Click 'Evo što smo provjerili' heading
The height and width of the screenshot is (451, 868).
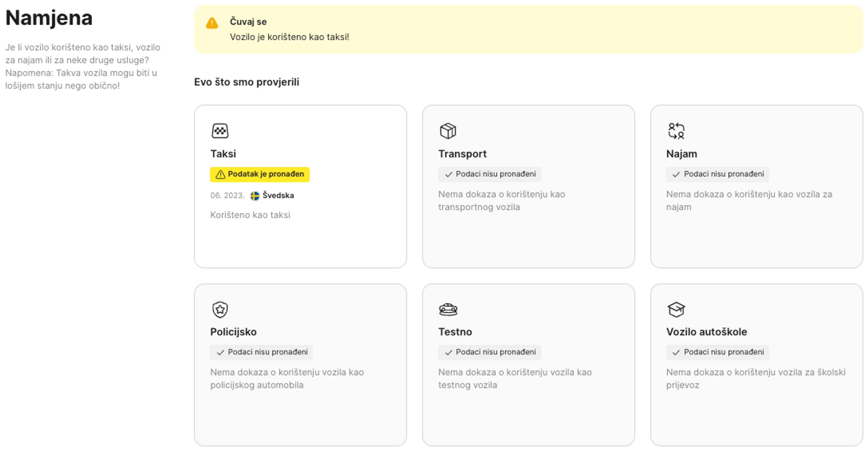(246, 82)
